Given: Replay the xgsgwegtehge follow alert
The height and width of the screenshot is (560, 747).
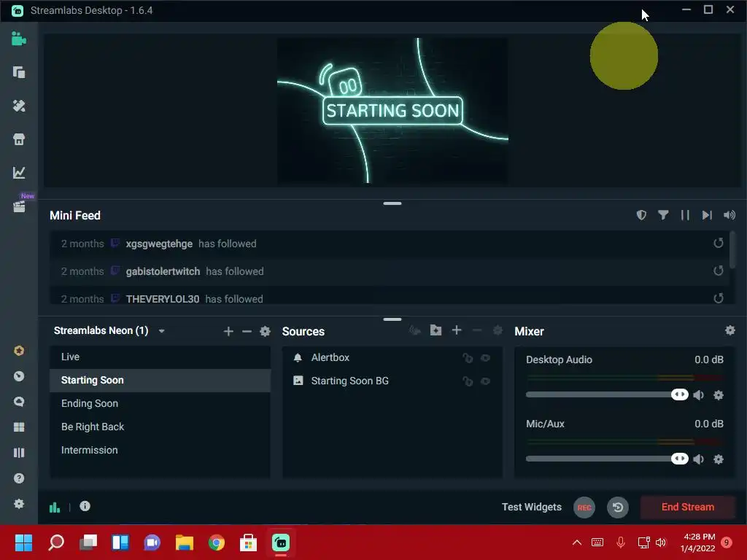Looking at the screenshot, I should [x=719, y=244].
